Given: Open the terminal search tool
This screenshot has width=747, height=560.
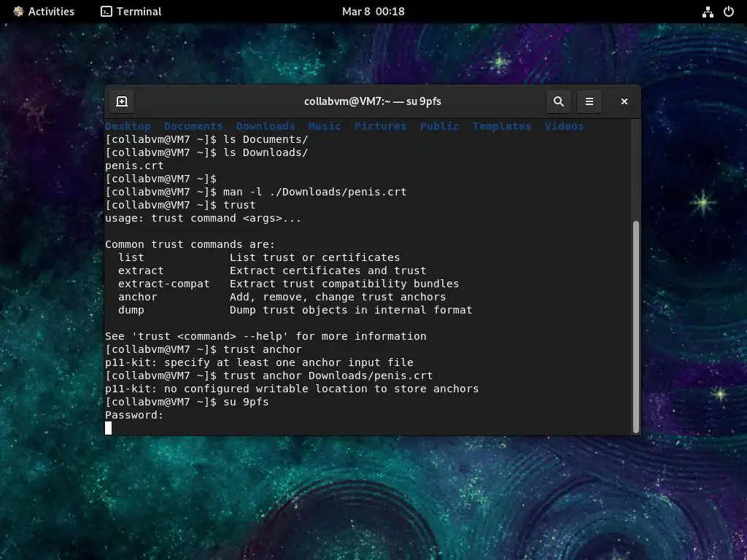Looking at the screenshot, I should [x=558, y=101].
